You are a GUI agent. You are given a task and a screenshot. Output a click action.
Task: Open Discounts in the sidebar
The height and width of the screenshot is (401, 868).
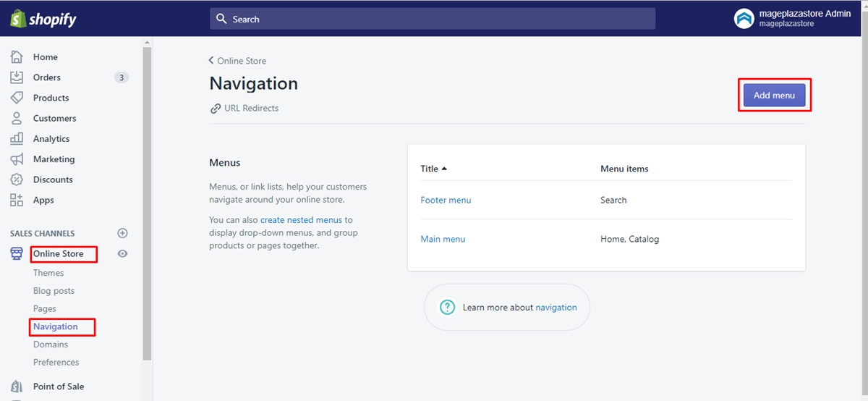(54, 180)
